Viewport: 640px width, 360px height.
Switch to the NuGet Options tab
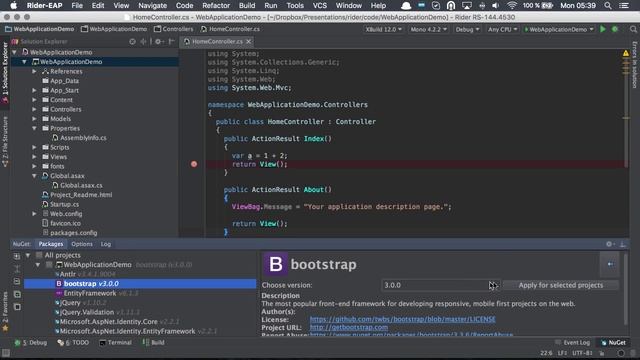tap(82, 244)
